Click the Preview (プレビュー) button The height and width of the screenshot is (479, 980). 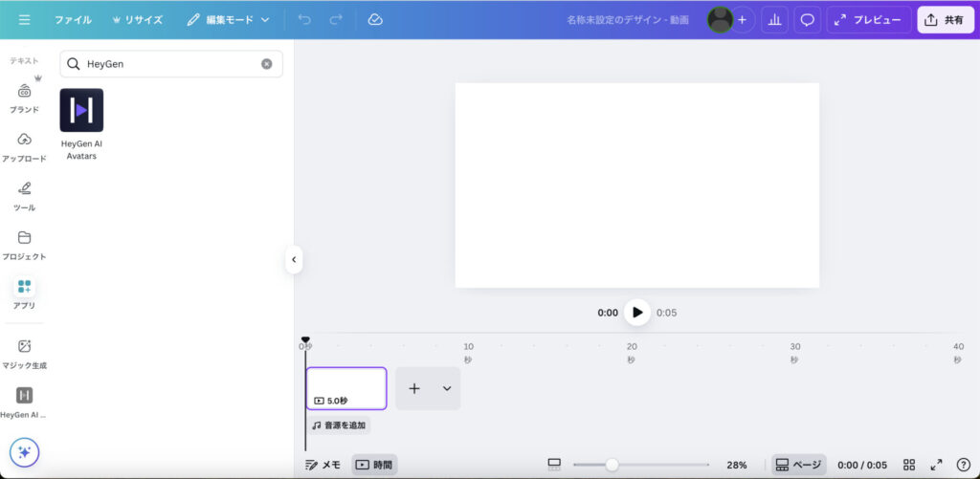pos(868,20)
